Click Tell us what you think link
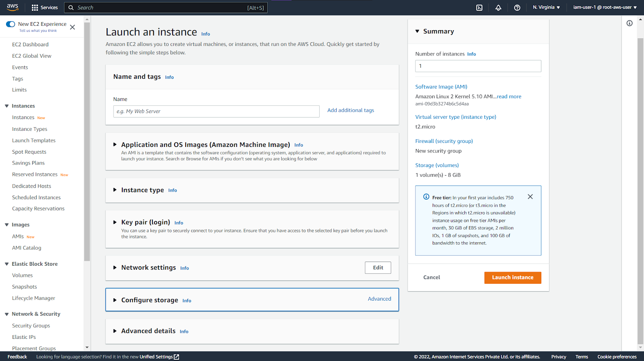 (38, 31)
